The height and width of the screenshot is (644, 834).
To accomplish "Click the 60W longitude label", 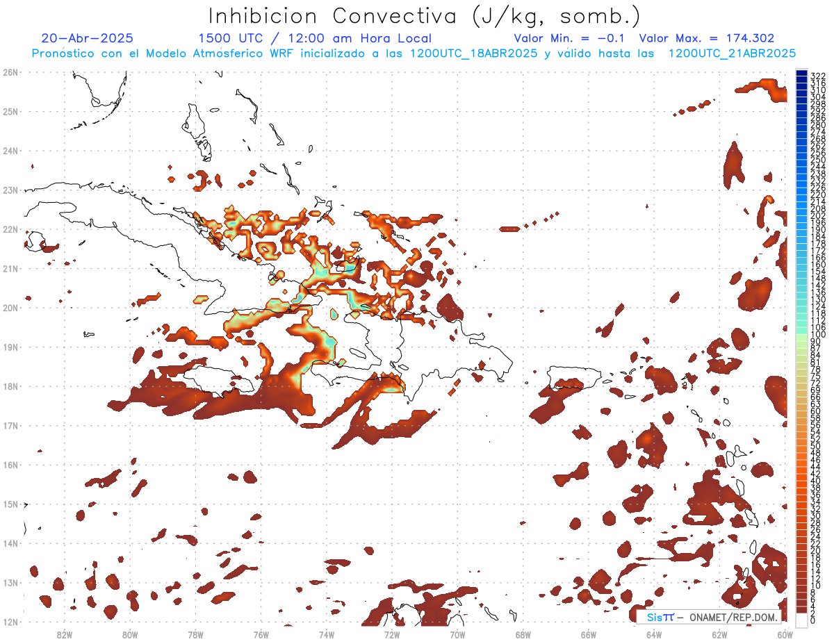I will pyautogui.click(x=785, y=634).
